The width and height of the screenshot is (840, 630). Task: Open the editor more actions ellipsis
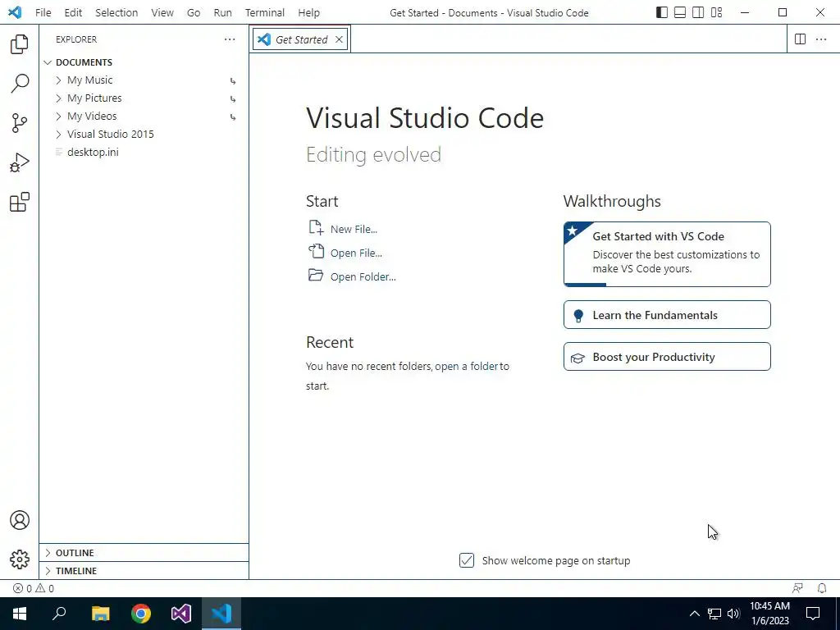click(x=820, y=39)
